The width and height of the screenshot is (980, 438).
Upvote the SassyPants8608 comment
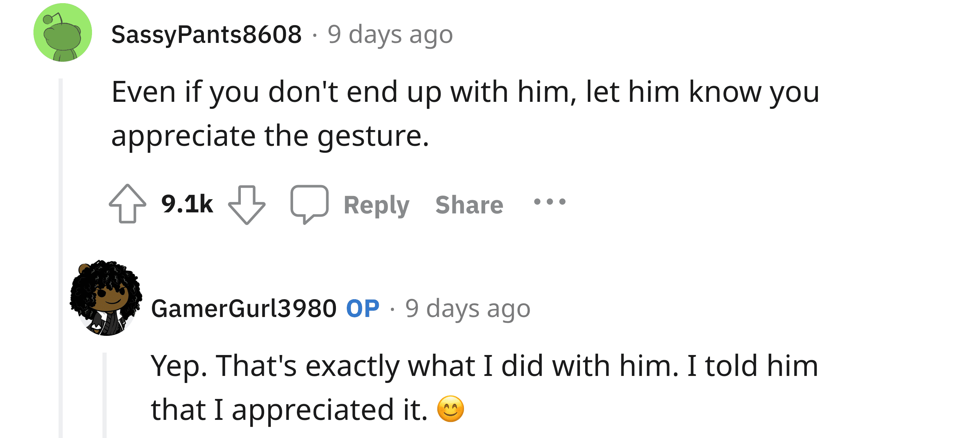[x=128, y=204]
